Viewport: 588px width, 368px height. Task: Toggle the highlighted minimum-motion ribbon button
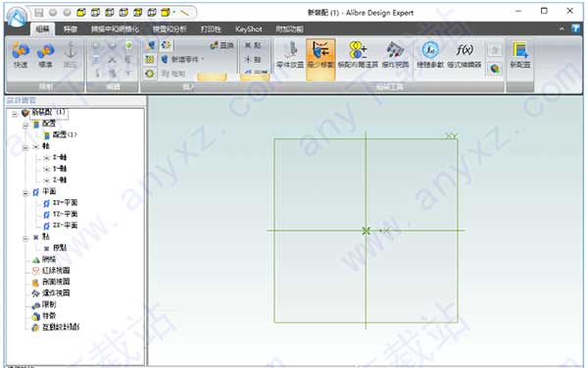320,59
